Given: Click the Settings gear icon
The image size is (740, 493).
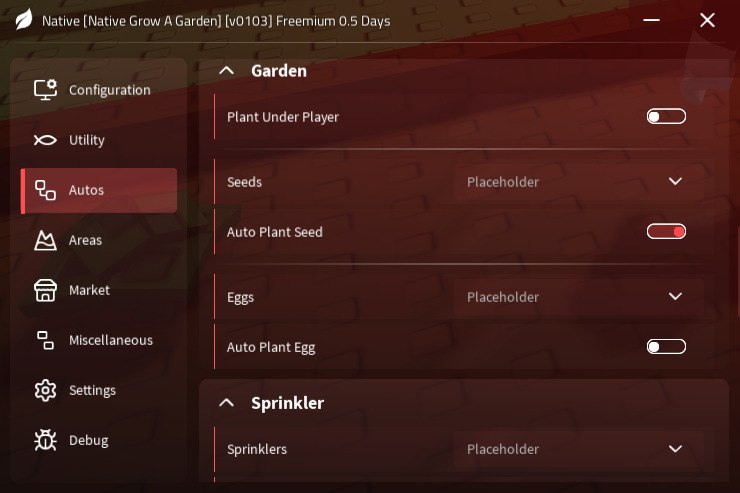Looking at the screenshot, I should click(x=45, y=390).
